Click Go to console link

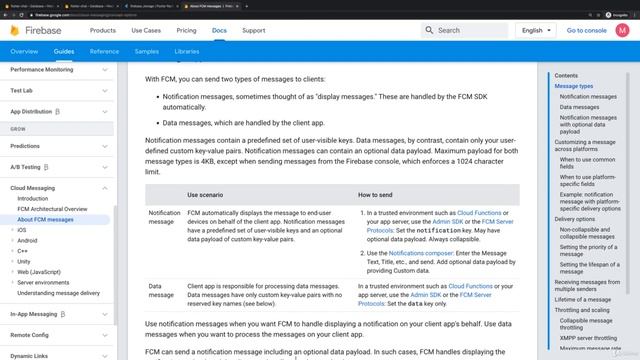(587, 30)
